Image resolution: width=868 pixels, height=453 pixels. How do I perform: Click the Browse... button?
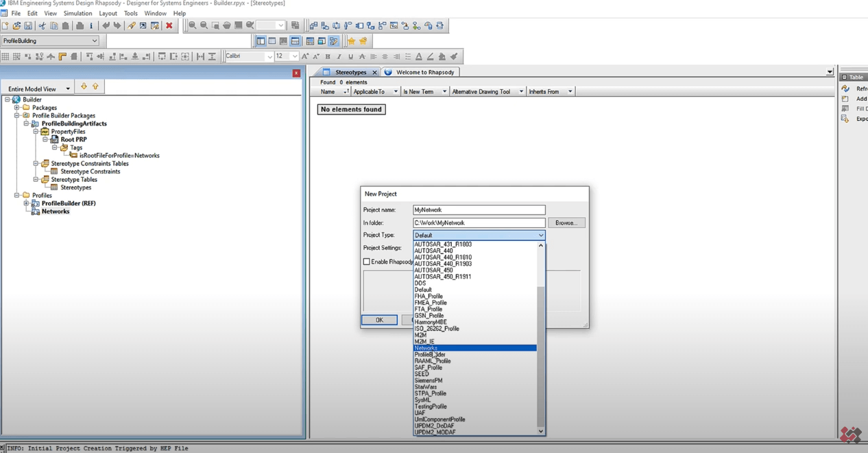pyautogui.click(x=566, y=222)
